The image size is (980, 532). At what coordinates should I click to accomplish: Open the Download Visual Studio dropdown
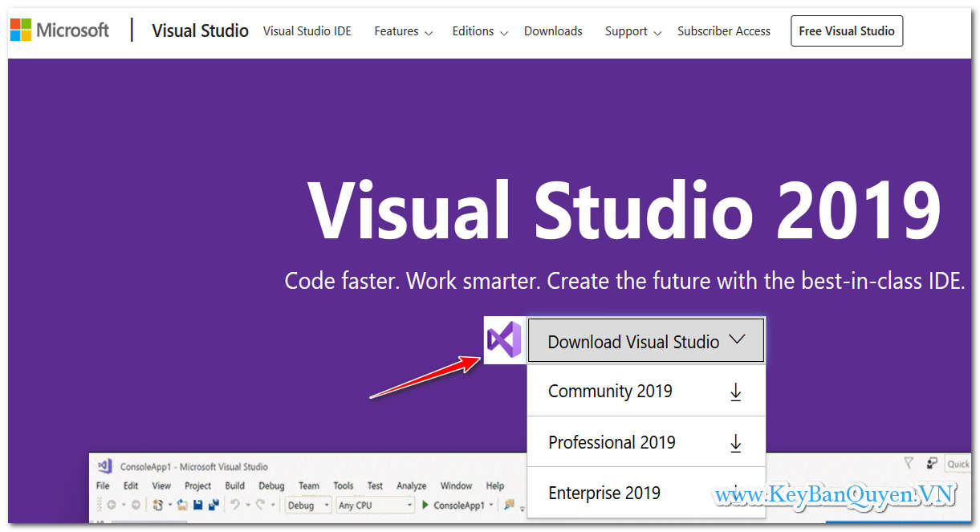point(645,340)
